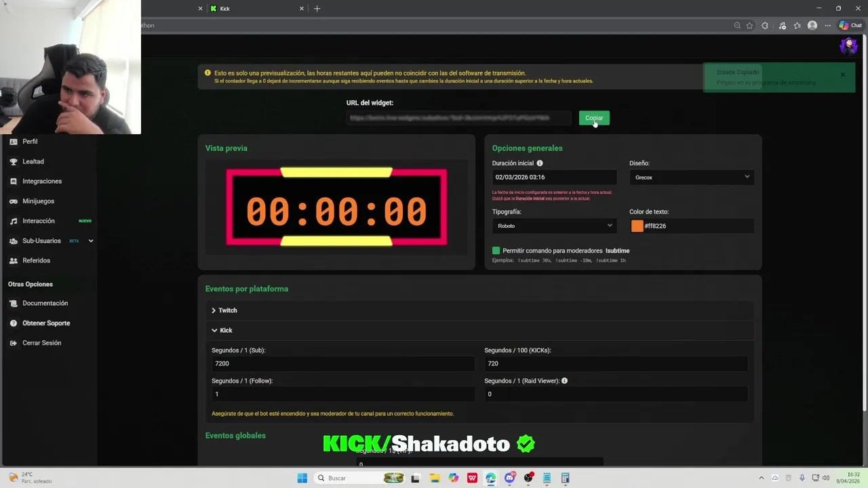Click the Lealtad trophy icon
The width and height of the screenshot is (868, 488).
tap(14, 161)
